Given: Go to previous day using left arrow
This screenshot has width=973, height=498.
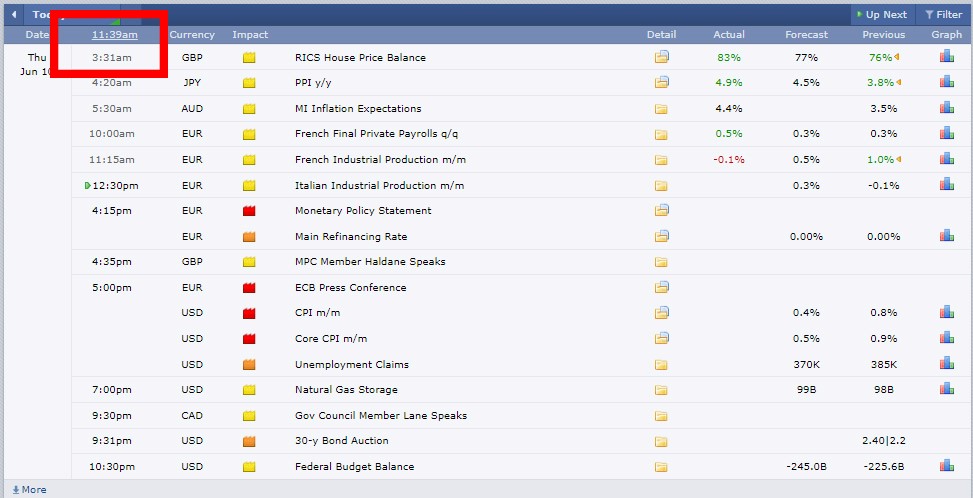Looking at the screenshot, I should coord(14,15).
